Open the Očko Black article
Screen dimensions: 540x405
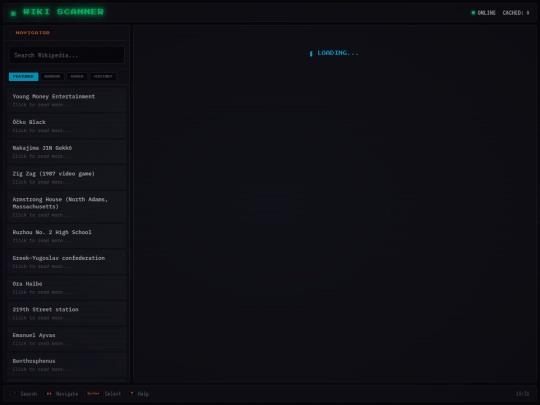click(67, 126)
